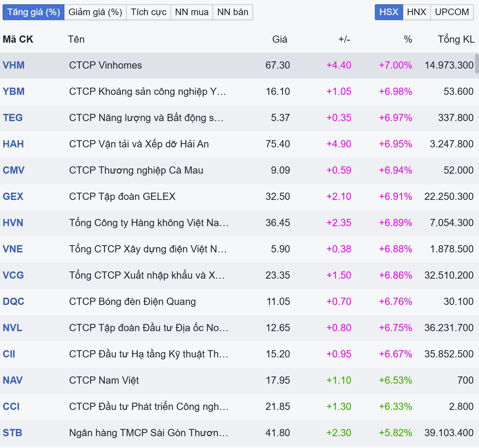Click the Giá column header
479x448 pixels.
(x=280, y=39)
